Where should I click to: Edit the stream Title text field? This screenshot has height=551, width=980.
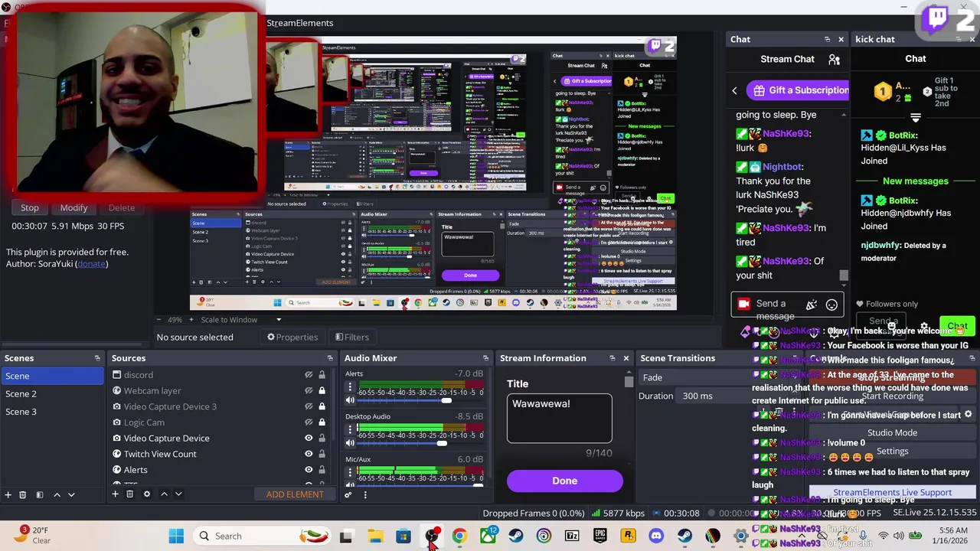(x=559, y=419)
